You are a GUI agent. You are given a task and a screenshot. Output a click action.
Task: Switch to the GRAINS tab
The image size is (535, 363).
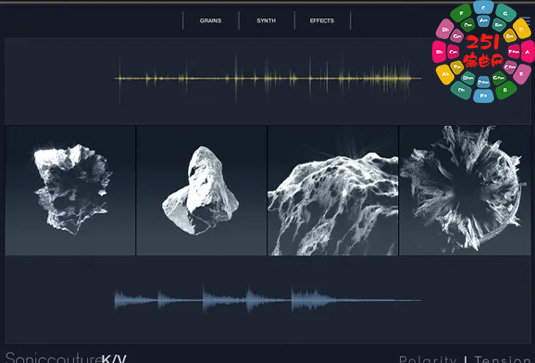pyautogui.click(x=211, y=21)
